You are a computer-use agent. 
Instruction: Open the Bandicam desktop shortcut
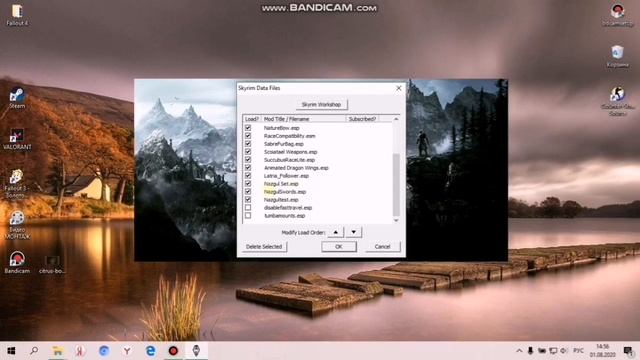tap(17, 262)
